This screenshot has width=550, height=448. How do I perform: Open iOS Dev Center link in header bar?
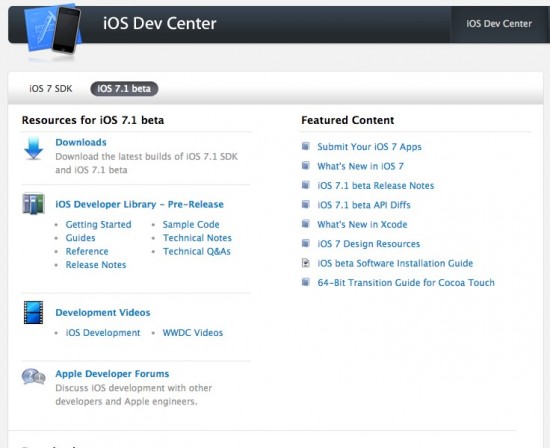click(x=499, y=24)
